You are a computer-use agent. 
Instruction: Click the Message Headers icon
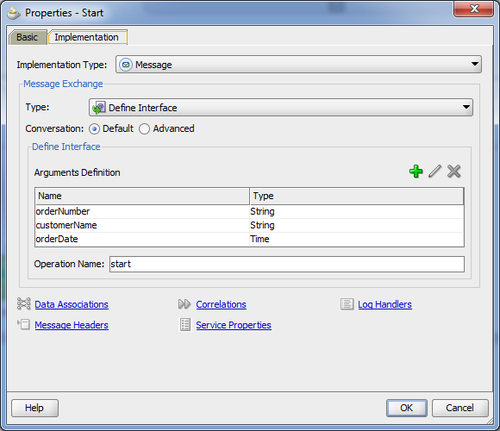coord(24,324)
